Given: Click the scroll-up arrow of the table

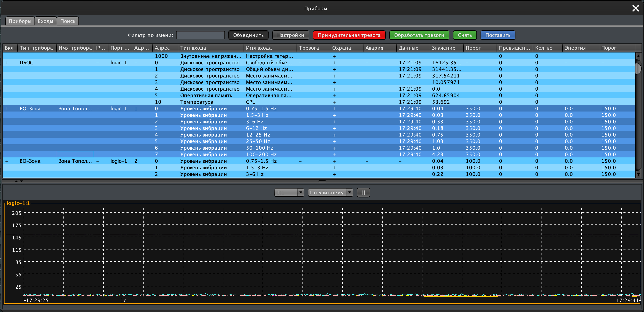Looking at the screenshot, I should (x=638, y=56).
